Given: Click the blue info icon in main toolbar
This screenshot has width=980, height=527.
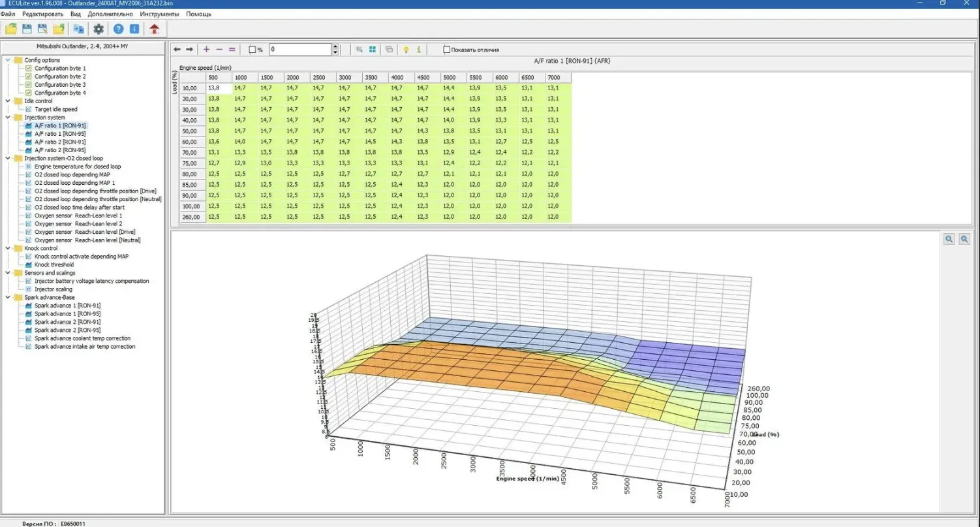Looking at the screenshot, I should 134,29.
